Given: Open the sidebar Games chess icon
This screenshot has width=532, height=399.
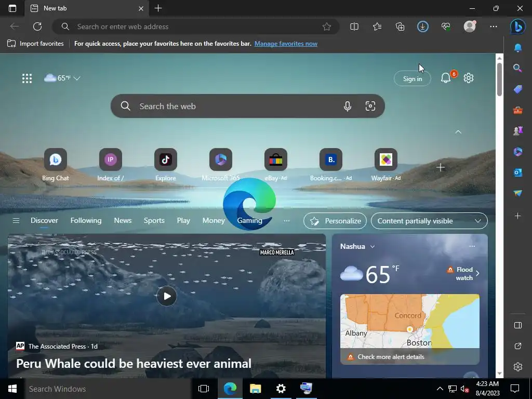Looking at the screenshot, I should point(518,130).
